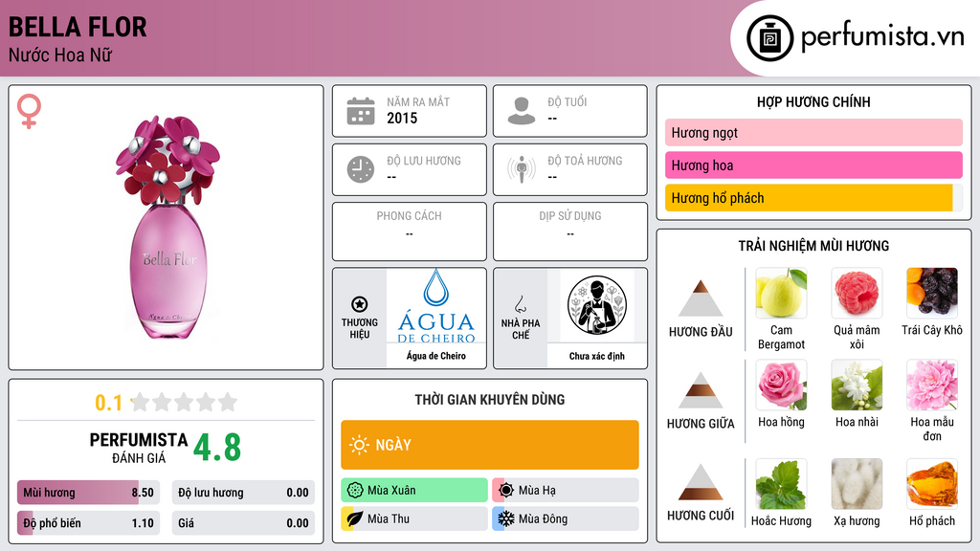
Task: Click the pink female gender symbol icon
Action: pos(29,111)
